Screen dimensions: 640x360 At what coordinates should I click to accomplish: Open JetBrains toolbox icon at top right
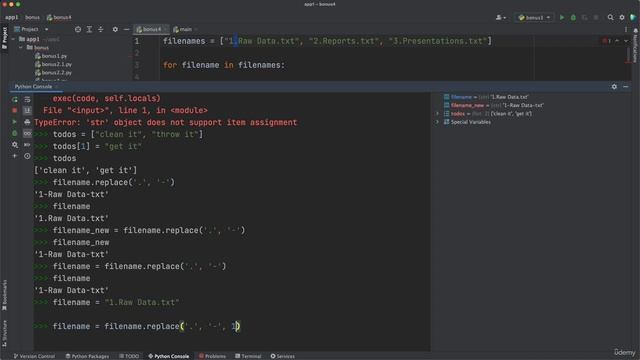pos(633,18)
